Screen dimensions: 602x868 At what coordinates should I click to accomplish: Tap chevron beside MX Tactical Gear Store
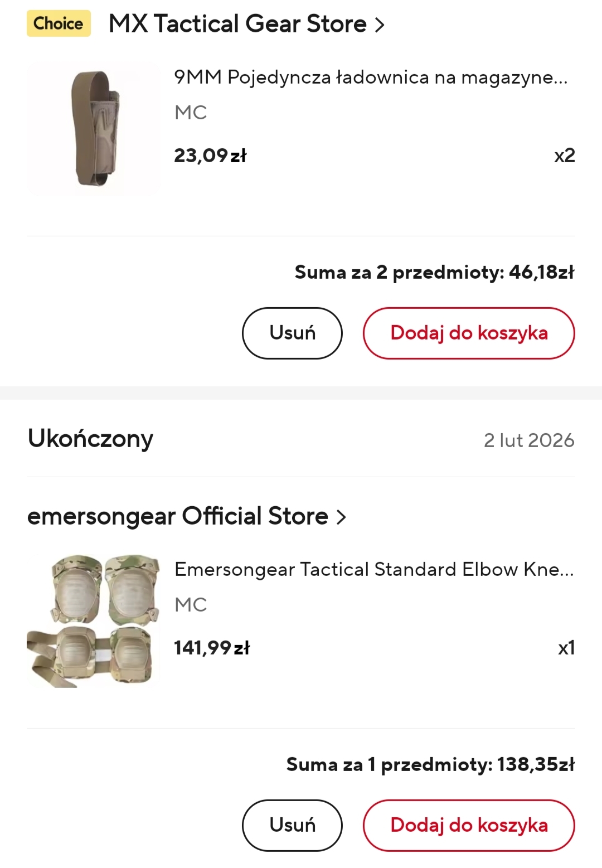pyautogui.click(x=380, y=25)
